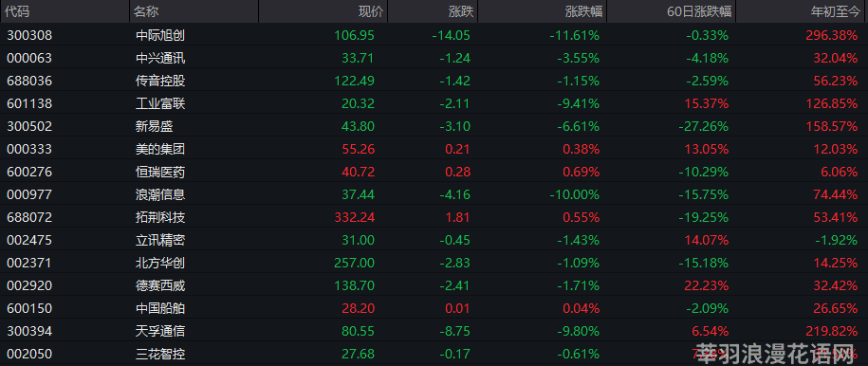Open the 美的集团 stock row

(434, 149)
